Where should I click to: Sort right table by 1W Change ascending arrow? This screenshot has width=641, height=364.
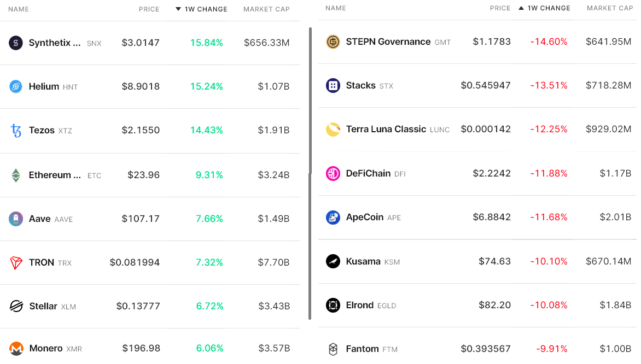(x=521, y=8)
